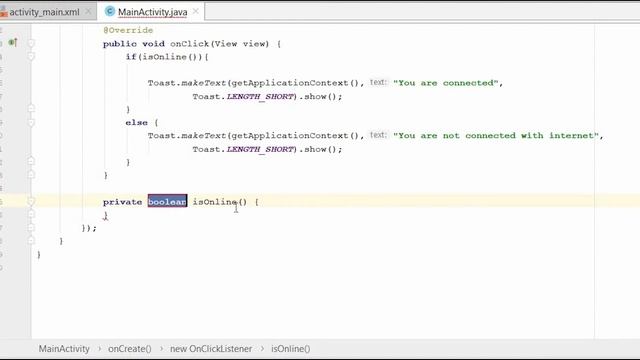
Task: Collapse the else block fold marker
Action: click(x=31, y=122)
